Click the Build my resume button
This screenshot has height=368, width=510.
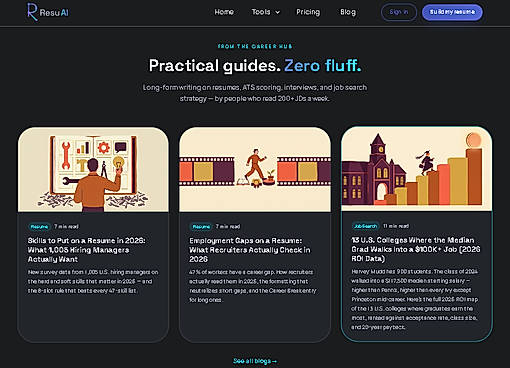[x=452, y=12]
